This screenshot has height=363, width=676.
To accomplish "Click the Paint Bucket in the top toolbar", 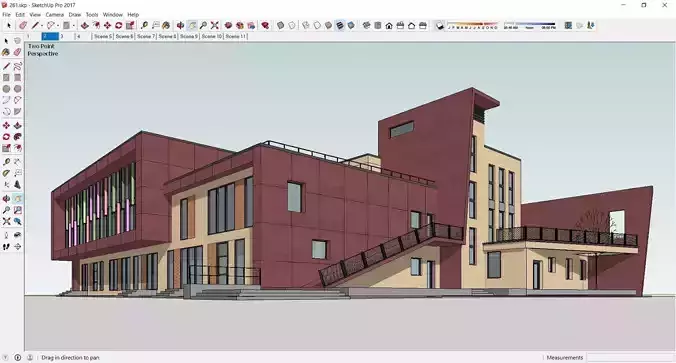I will click(166, 25).
